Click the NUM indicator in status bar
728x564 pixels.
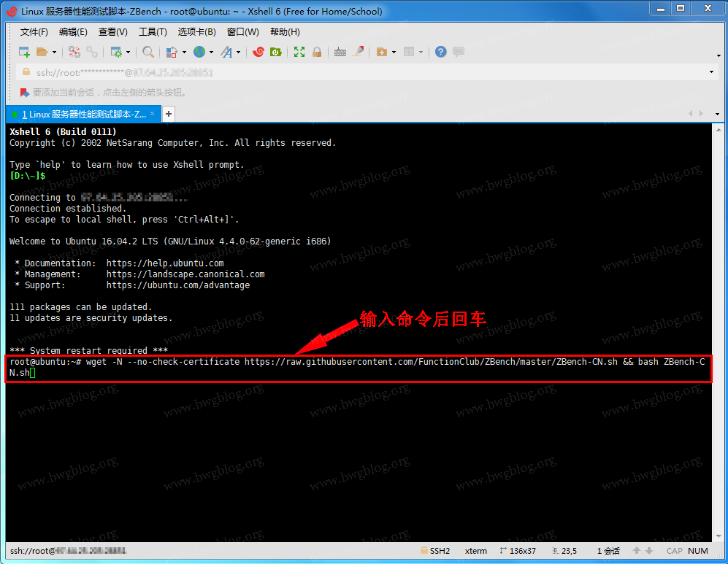pyautogui.click(x=698, y=551)
